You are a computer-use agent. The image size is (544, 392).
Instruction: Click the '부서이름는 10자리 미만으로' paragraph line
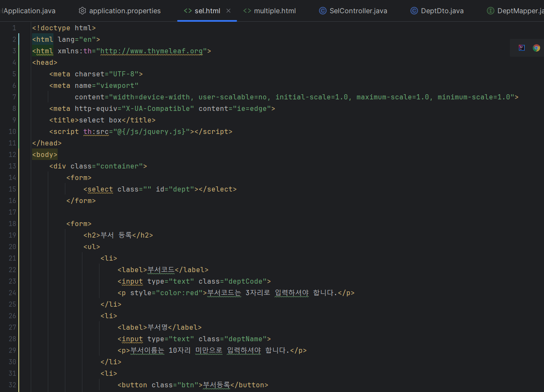point(212,351)
